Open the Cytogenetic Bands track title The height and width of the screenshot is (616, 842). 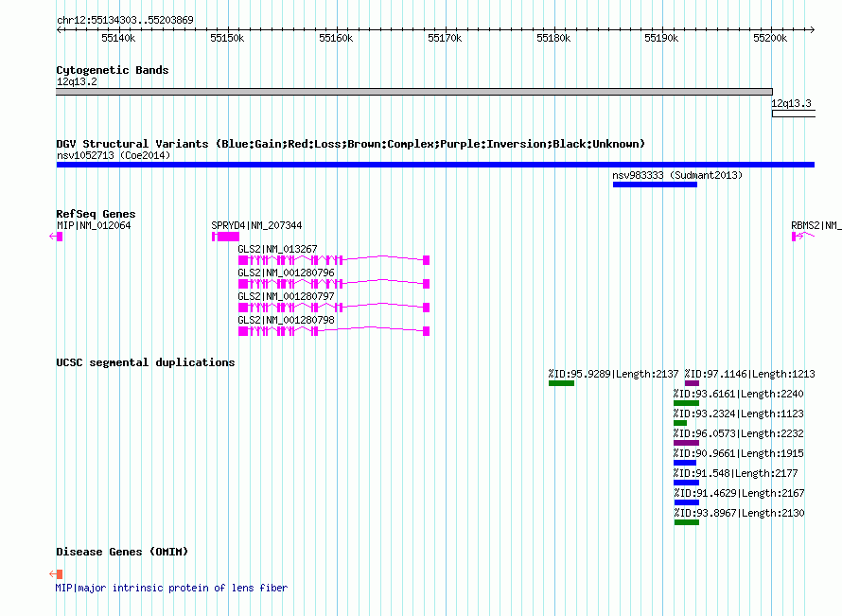113,70
